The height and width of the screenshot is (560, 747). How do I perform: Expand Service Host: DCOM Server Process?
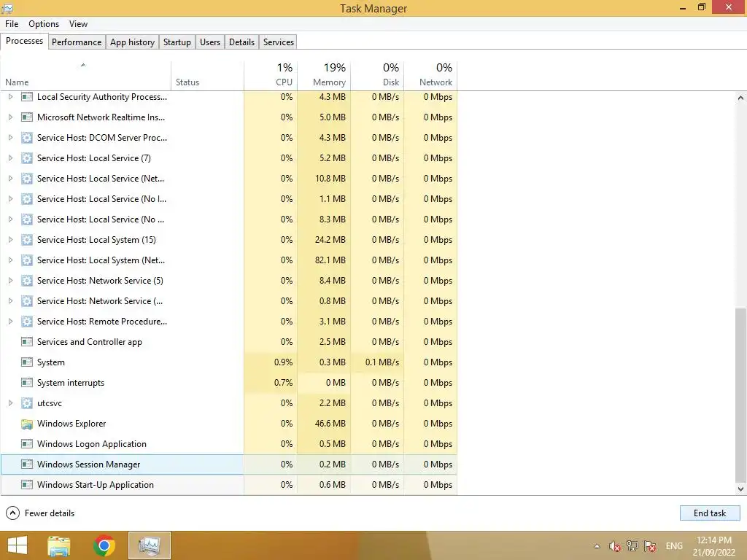[x=10, y=138]
